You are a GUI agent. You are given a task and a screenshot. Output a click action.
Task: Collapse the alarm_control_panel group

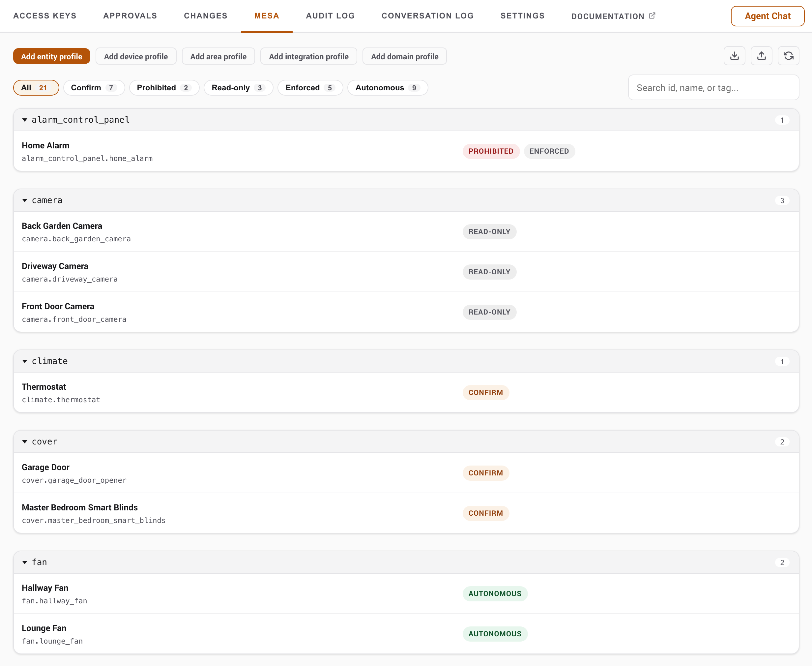click(x=24, y=120)
